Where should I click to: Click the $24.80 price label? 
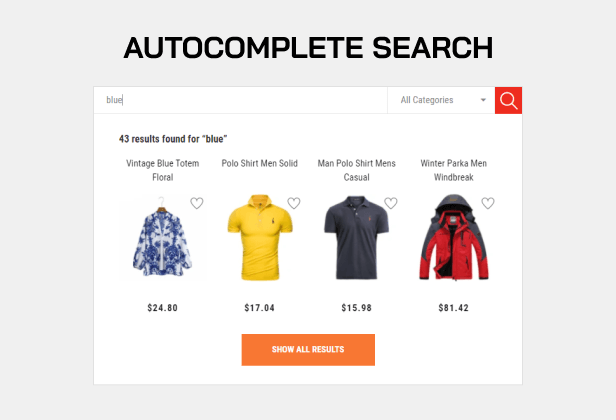[163, 308]
